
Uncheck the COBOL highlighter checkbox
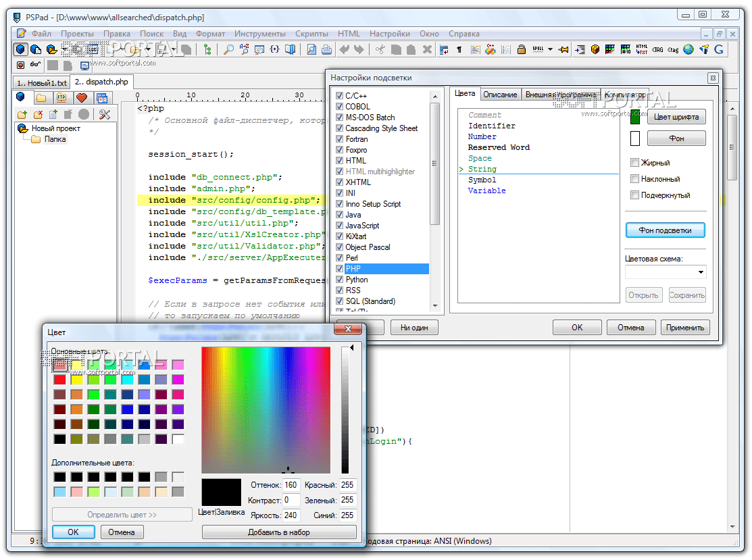click(339, 107)
